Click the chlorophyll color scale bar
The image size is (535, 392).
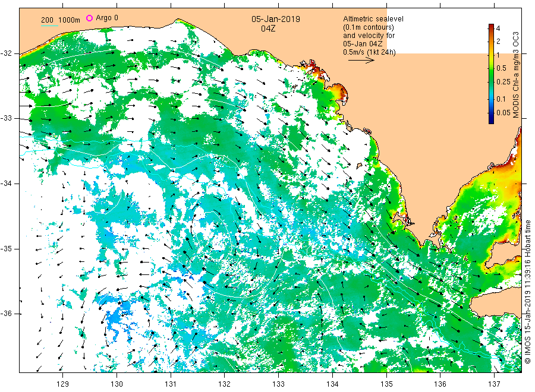tap(491, 74)
